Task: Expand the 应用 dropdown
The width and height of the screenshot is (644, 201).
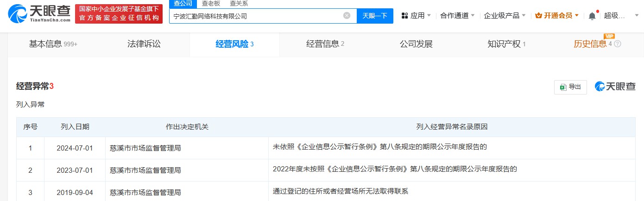Action: (429, 15)
